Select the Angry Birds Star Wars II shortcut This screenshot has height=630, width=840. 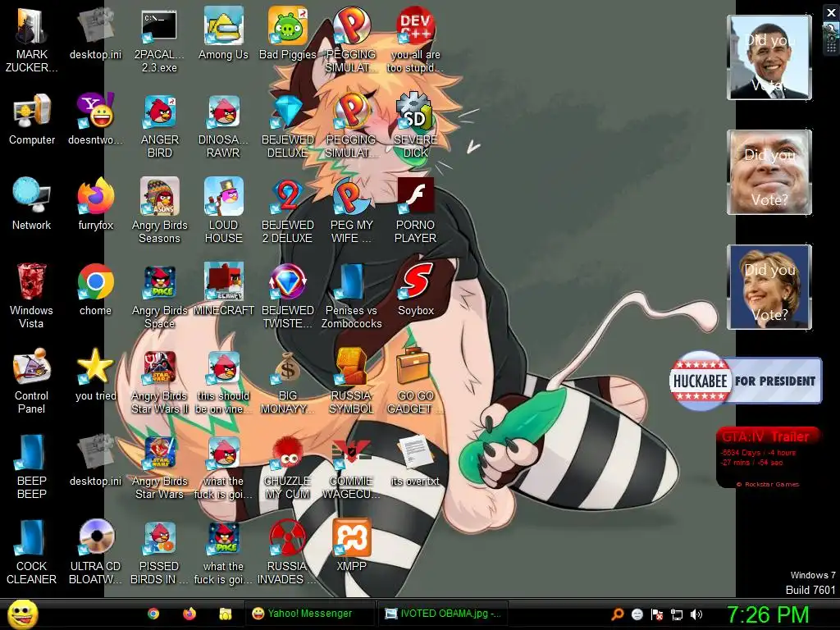point(159,381)
